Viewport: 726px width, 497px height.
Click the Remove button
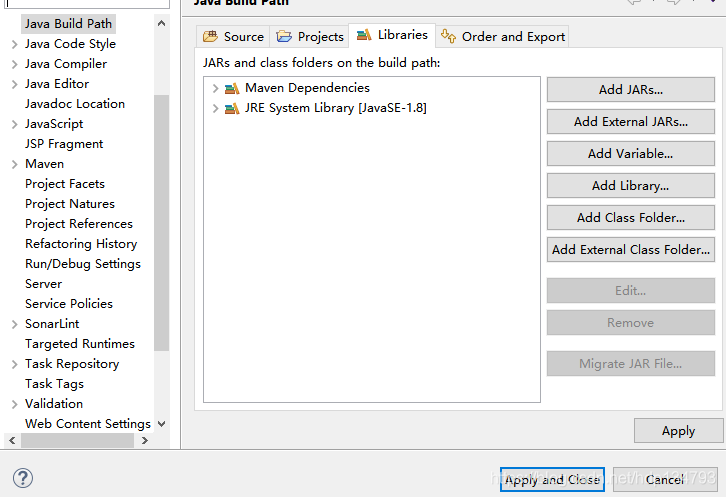[x=631, y=322]
